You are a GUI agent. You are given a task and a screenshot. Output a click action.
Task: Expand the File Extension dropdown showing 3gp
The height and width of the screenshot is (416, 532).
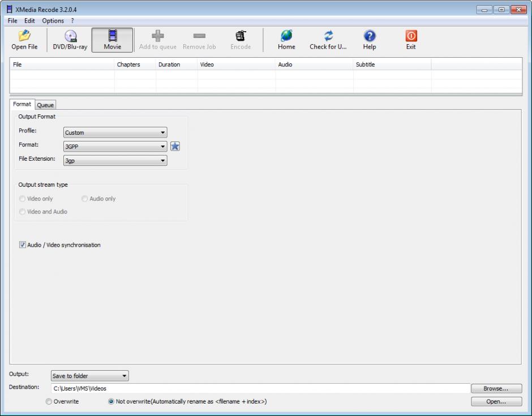pyautogui.click(x=115, y=161)
